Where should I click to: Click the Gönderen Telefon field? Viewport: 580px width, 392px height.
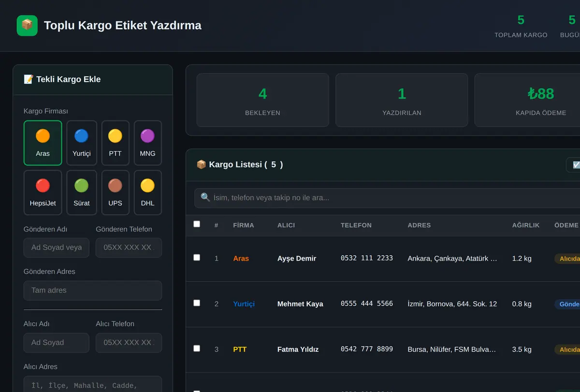point(129,247)
